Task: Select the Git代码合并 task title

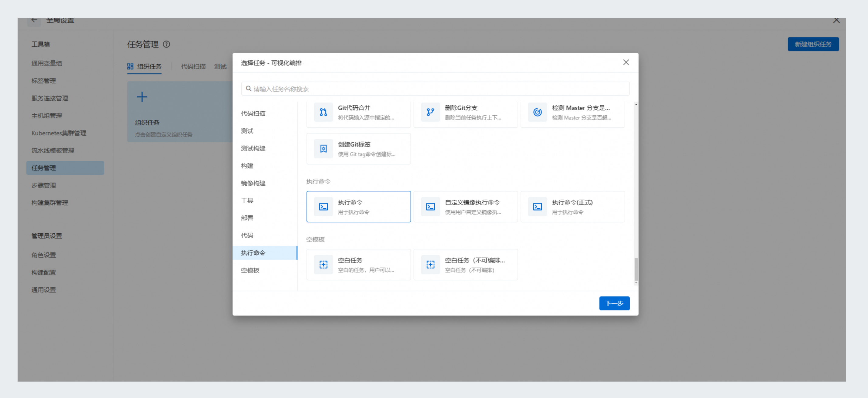Action: pyautogui.click(x=354, y=108)
